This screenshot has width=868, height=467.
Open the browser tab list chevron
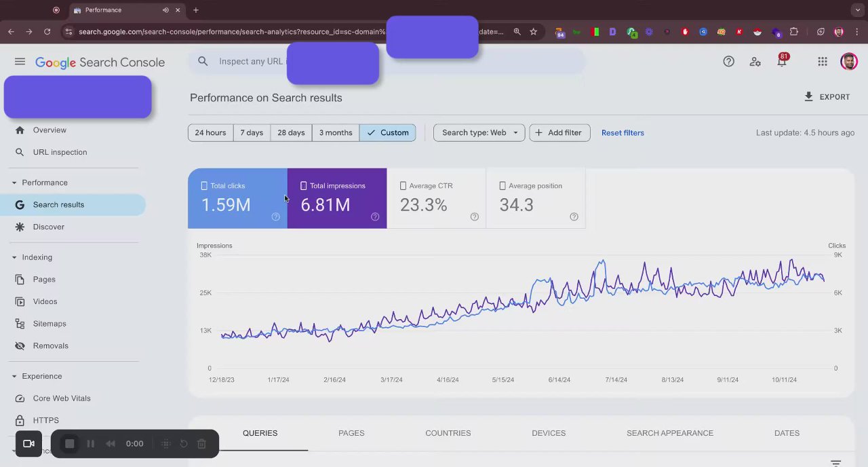pos(857,10)
